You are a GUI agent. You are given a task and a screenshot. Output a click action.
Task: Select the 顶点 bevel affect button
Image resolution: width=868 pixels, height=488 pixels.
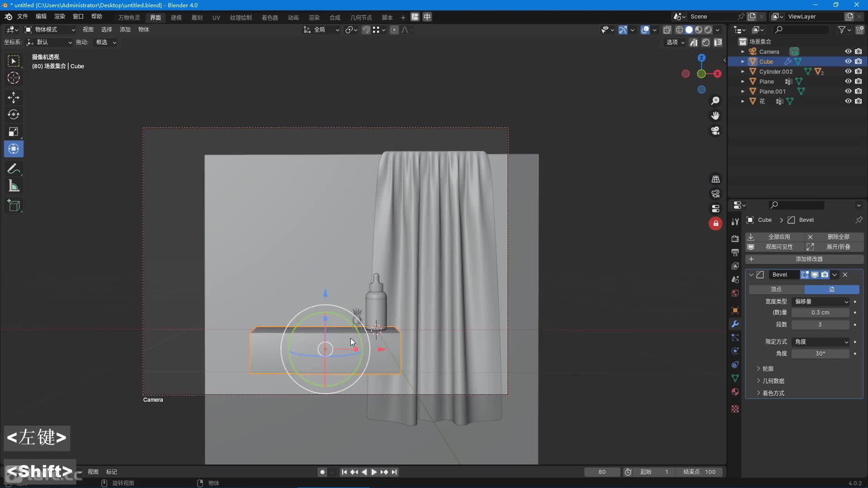pos(776,289)
